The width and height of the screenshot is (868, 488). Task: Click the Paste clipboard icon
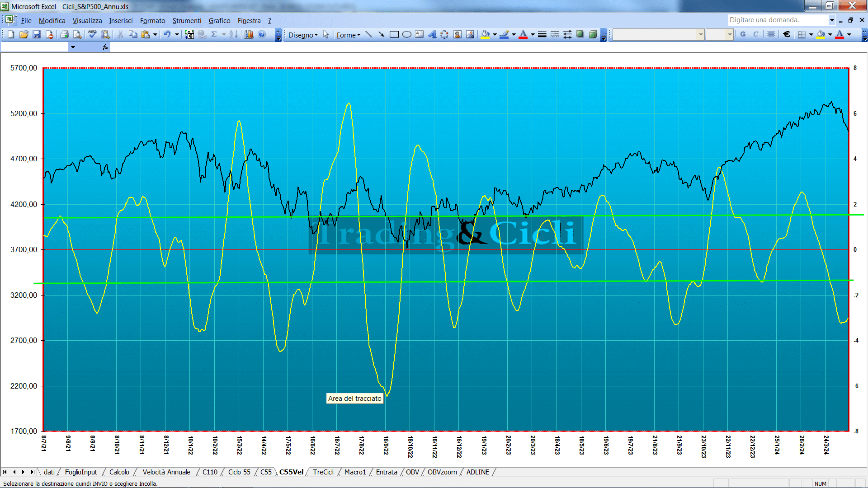146,35
